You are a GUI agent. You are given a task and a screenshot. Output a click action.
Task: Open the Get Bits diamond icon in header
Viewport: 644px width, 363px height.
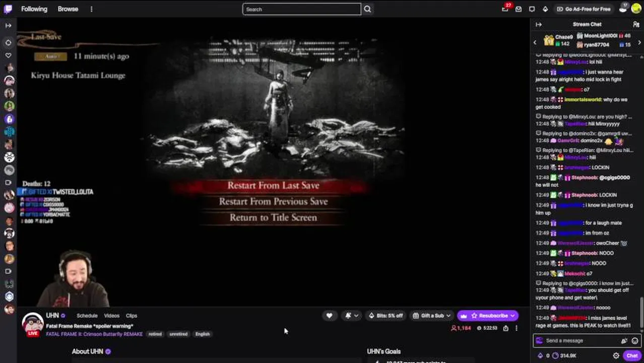(x=545, y=9)
